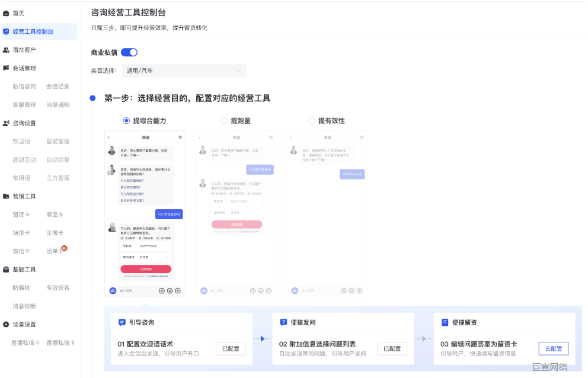Toggle the 商业私信 switch
Viewport: 588px width, 378px height.
point(129,53)
